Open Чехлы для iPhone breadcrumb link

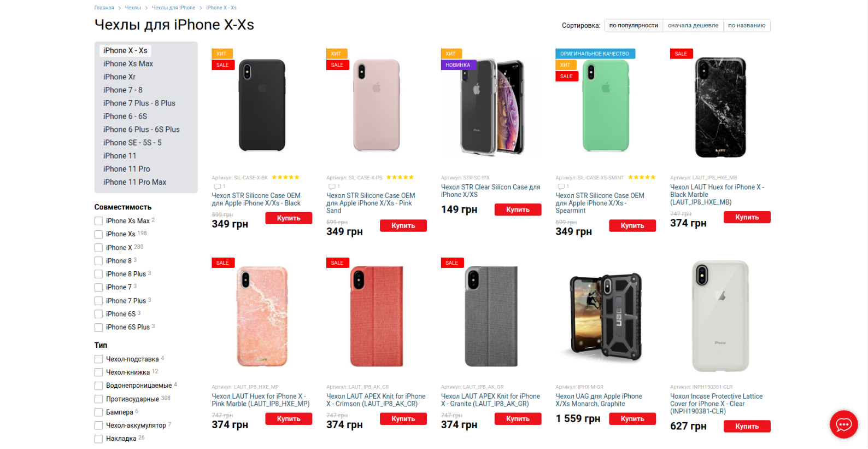(x=173, y=8)
